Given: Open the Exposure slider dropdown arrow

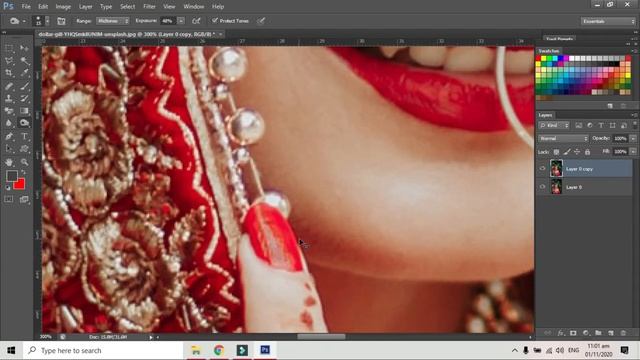Looking at the screenshot, I should pos(181,21).
